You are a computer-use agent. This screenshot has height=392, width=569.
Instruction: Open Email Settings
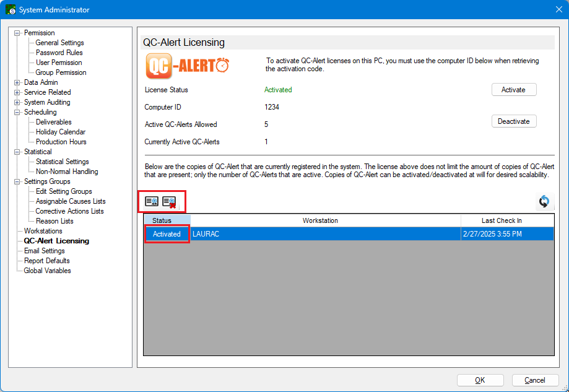click(45, 251)
